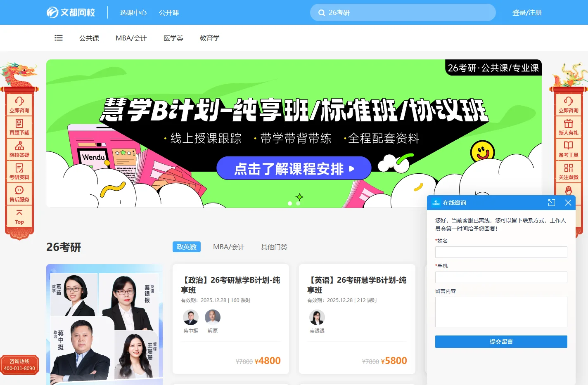
Task: Open the category list menu icon
Action: pyautogui.click(x=59, y=38)
